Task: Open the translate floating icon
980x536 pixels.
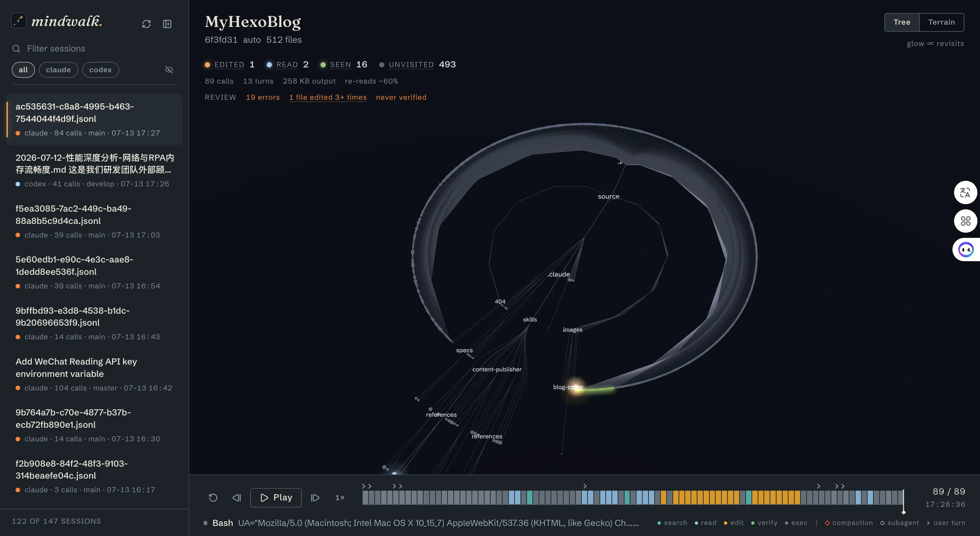Action: (x=965, y=192)
